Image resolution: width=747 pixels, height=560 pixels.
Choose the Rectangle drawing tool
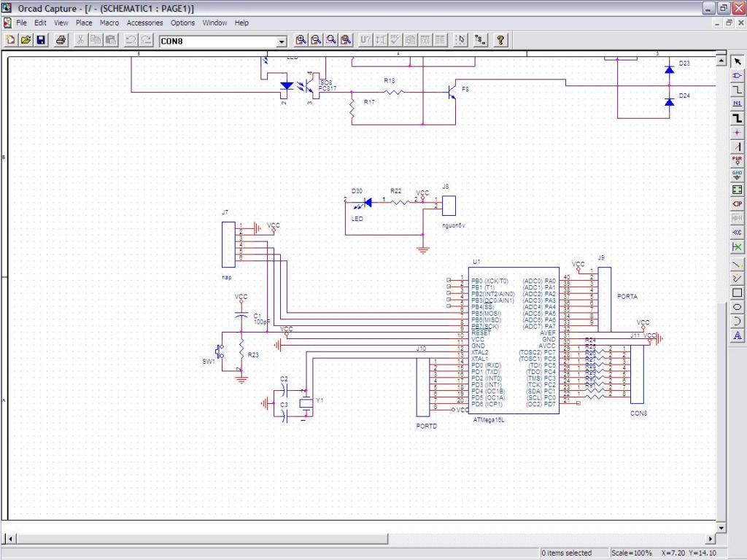(737, 293)
